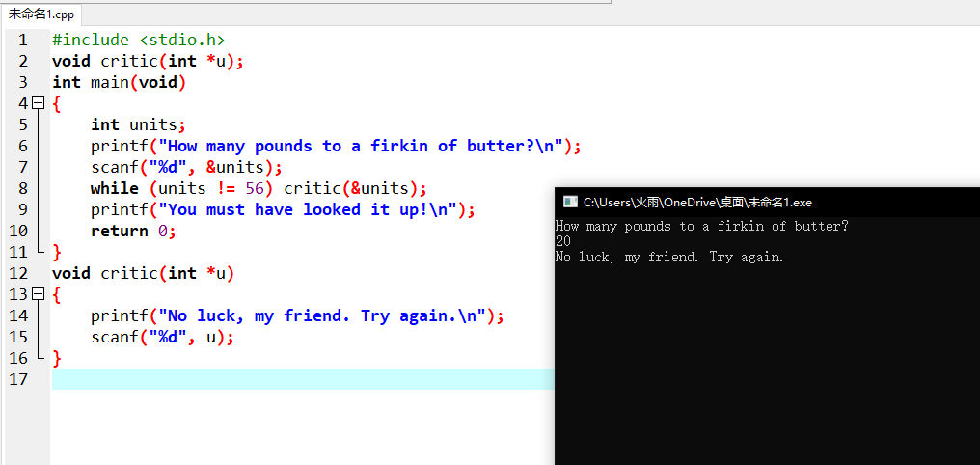Click console output "How many pounds to a firkin"
Image resolution: width=980 pixels, height=465 pixels.
[x=702, y=227]
